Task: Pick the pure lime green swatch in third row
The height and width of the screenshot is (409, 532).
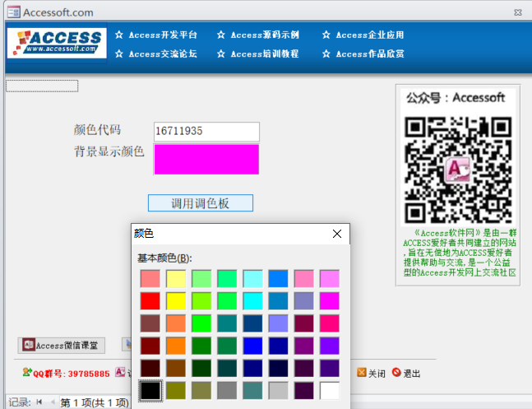Action: click(201, 323)
